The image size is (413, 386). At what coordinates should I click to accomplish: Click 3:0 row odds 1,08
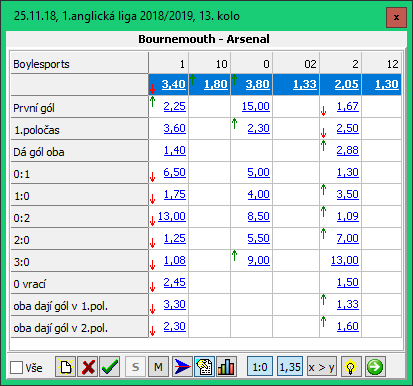point(175,260)
